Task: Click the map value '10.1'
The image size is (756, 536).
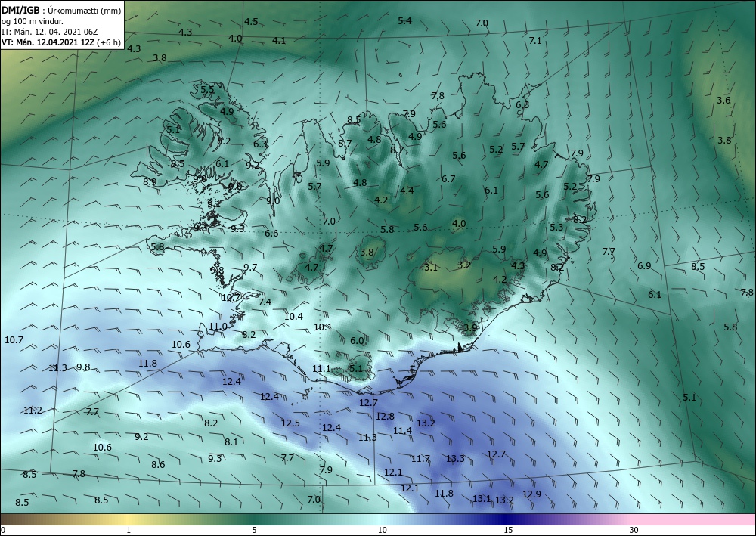Action: 323,327
